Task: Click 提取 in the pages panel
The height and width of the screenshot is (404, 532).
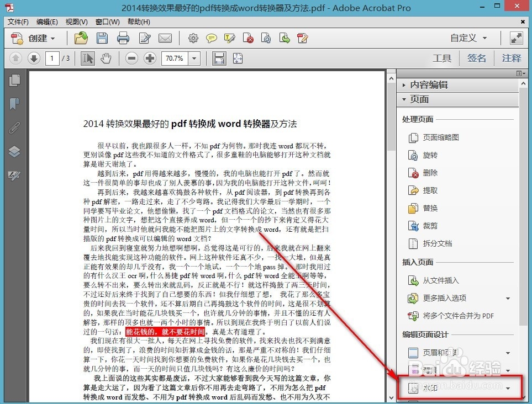Action: point(423,191)
